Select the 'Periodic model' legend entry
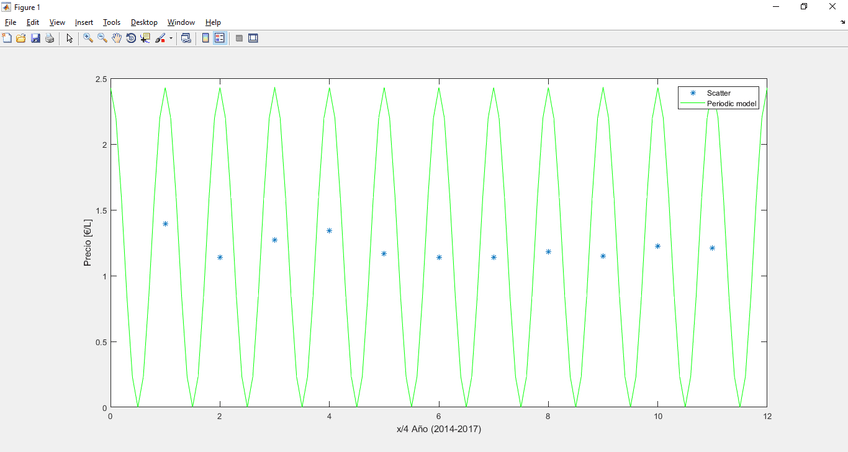The image size is (848, 452). (x=731, y=103)
